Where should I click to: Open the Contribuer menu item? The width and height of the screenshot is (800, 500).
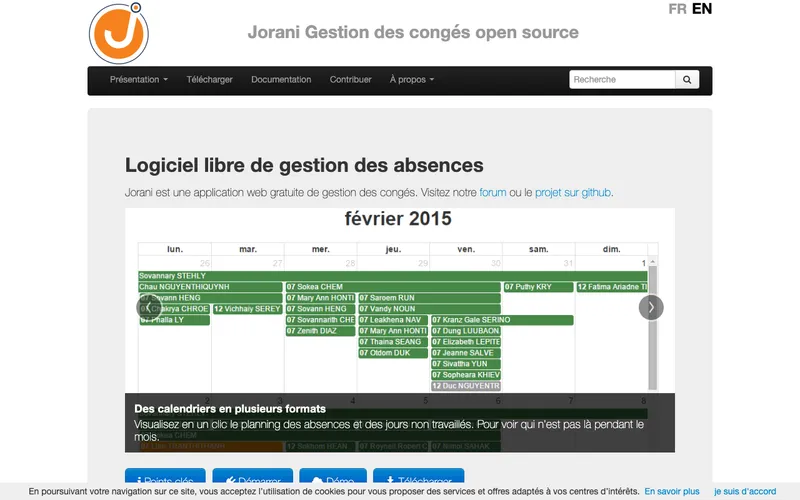tap(351, 80)
